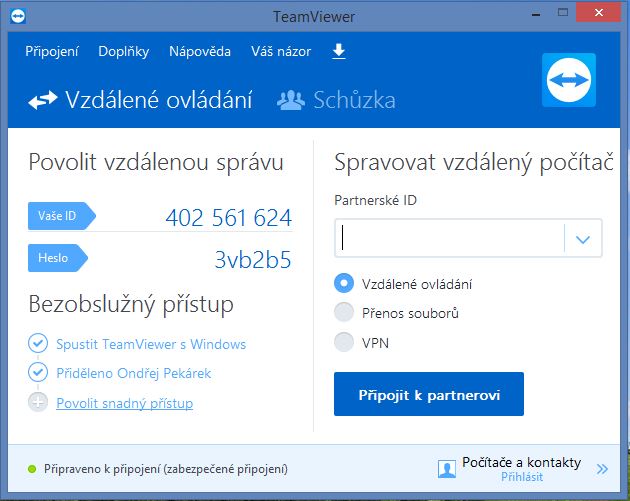
Task: Click the Bezobslužný přístup heading
Action: (x=131, y=305)
